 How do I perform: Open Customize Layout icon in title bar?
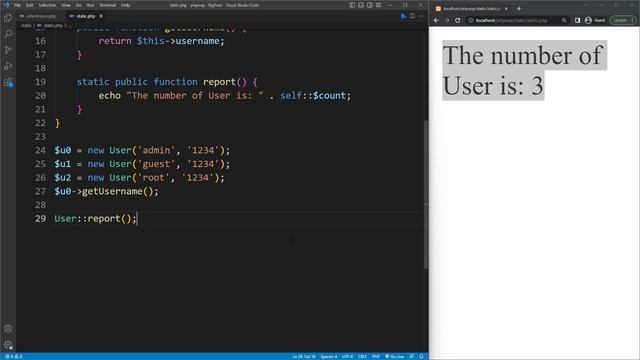click(x=378, y=5)
